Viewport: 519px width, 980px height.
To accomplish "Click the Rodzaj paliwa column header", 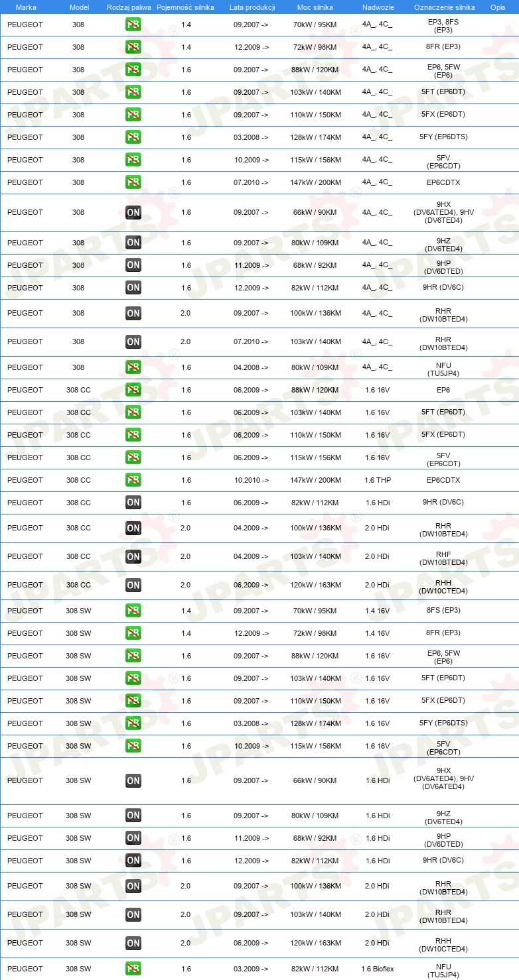I will (128, 7).
